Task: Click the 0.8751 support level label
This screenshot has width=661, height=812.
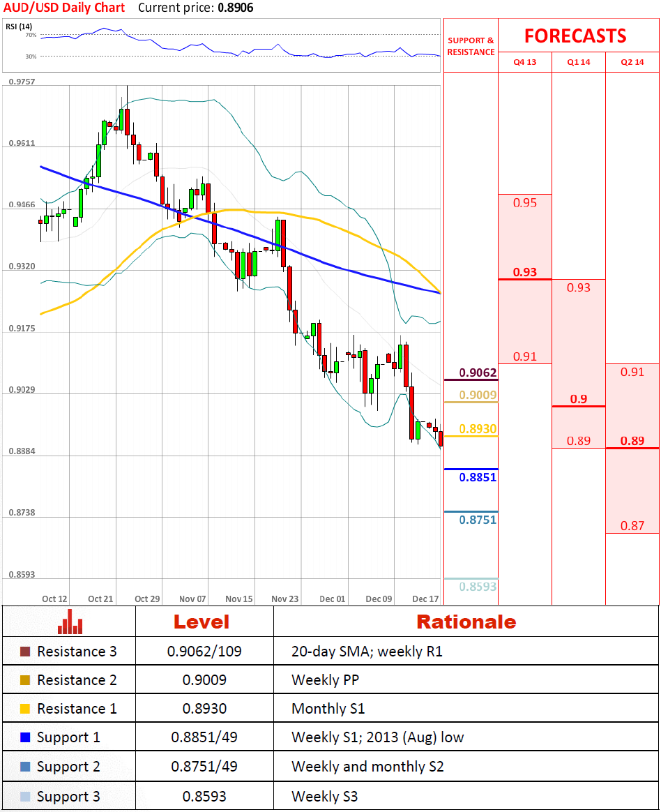Action: click(x=478, y=520)
